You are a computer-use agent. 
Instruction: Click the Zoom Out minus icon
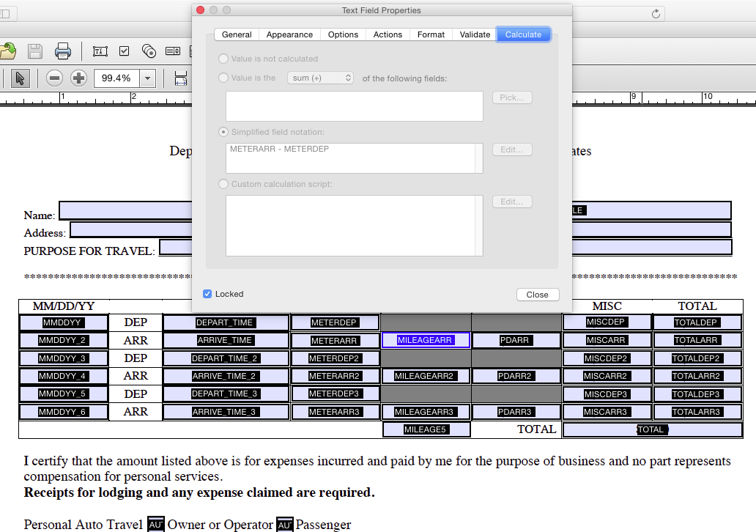click(x=54, y=78)
